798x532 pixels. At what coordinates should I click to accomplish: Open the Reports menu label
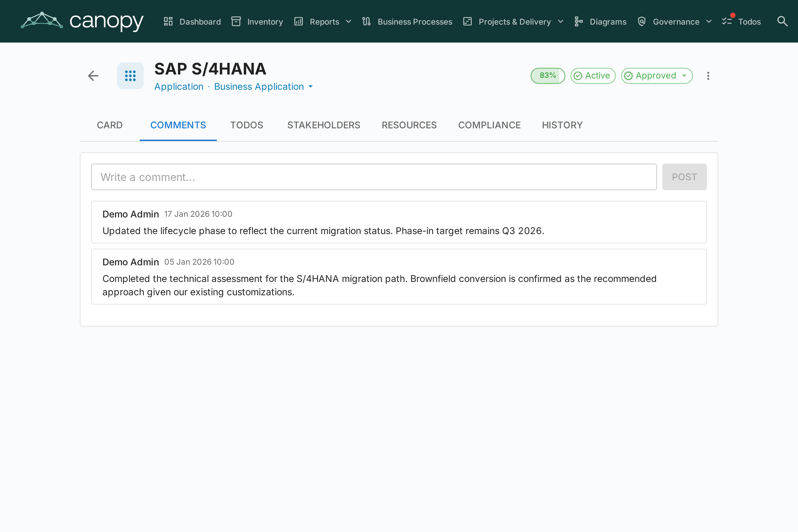click(325, 22)
